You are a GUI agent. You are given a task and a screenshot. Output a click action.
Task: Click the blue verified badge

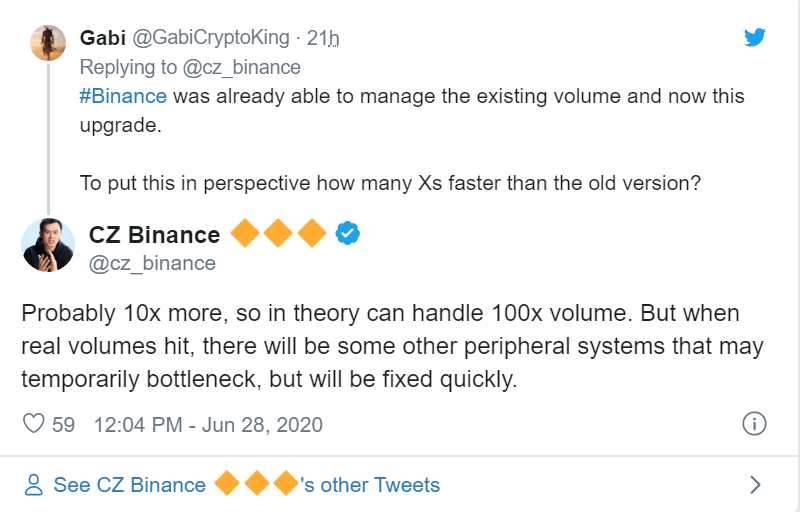click(x=347, y=234)
